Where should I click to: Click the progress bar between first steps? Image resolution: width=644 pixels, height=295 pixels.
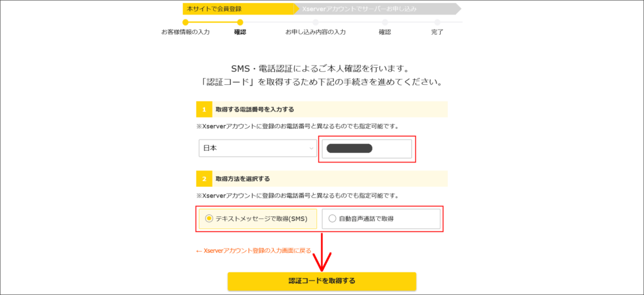[x=213, y=22]
